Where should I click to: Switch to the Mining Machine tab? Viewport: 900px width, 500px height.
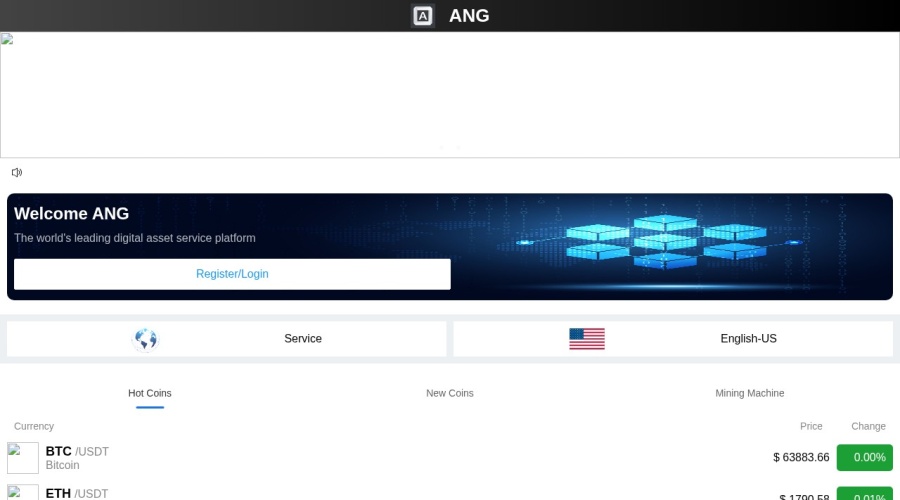pyautogui.click(x=750, y=393)
